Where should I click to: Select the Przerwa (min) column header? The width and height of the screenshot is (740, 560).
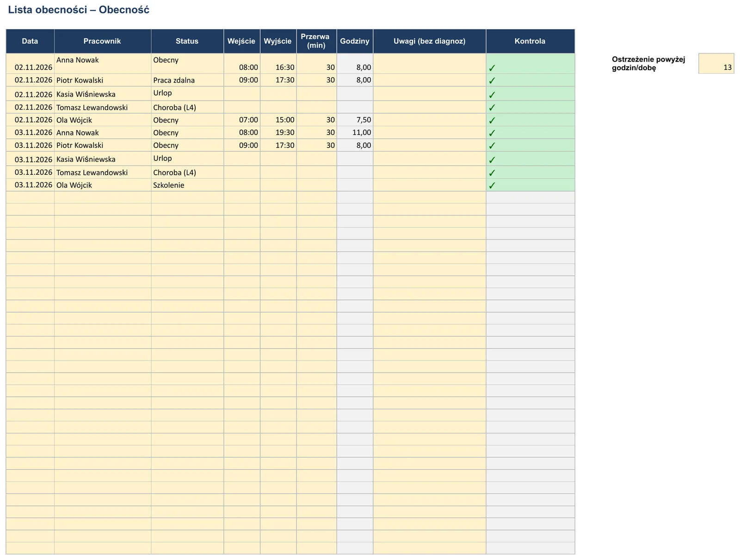(x=316, y=41)
